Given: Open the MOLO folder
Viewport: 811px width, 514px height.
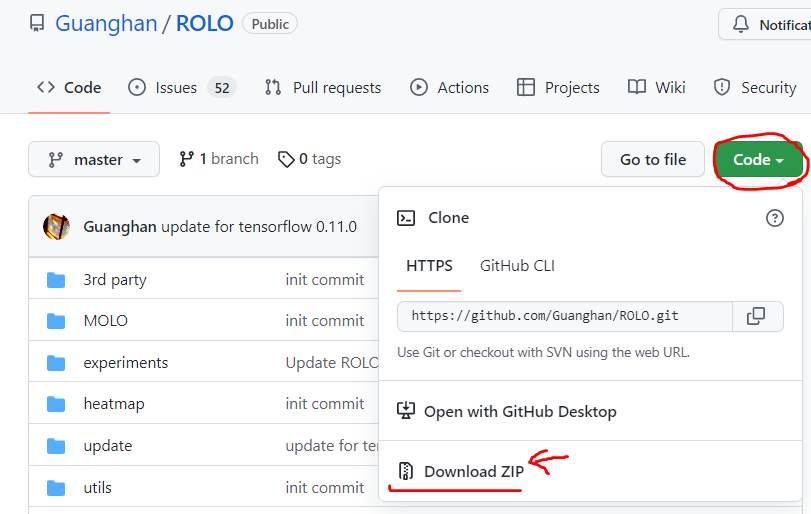Looking at the screenshot, I should tap(106, 321).
